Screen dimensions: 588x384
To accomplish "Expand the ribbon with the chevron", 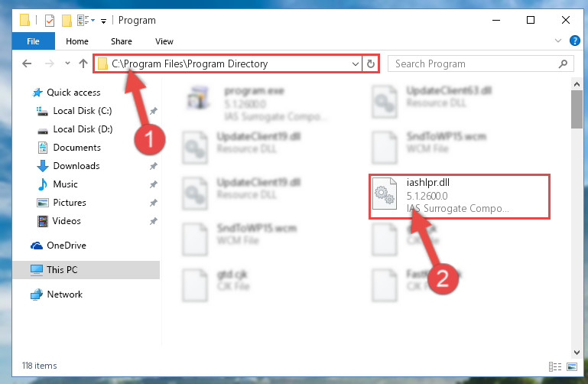I will pyautogui.click(x=558, y=41).
